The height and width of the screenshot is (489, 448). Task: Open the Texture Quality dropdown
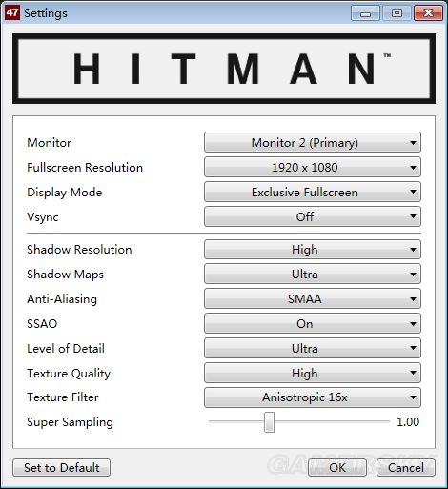(313, 373)
